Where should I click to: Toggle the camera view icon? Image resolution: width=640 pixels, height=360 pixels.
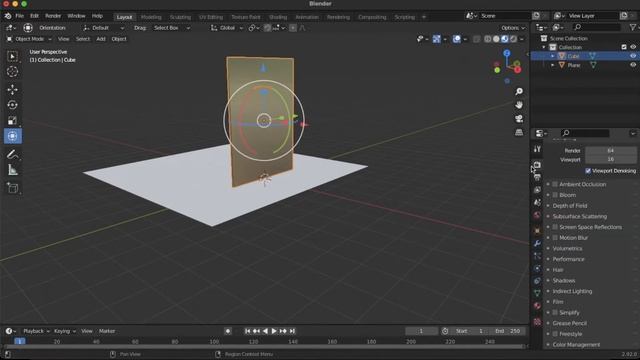(x=519, y=119)
